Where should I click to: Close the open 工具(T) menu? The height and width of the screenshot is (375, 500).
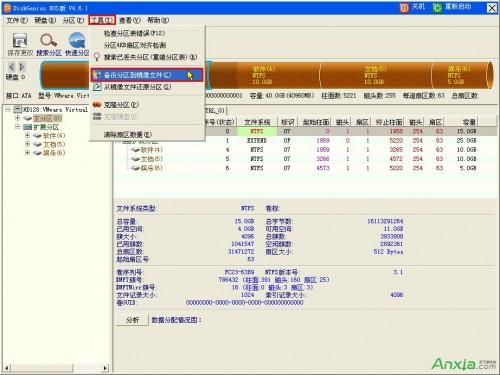coord(102,20)
